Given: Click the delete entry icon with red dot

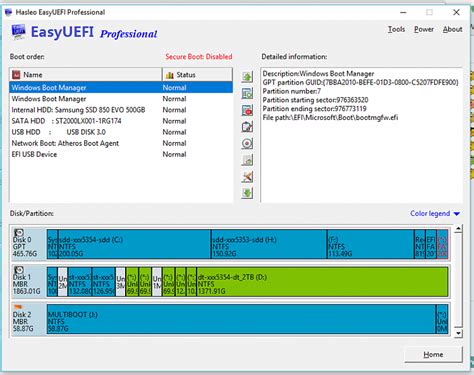Looking at the screenshot, I should click(247, 110).
